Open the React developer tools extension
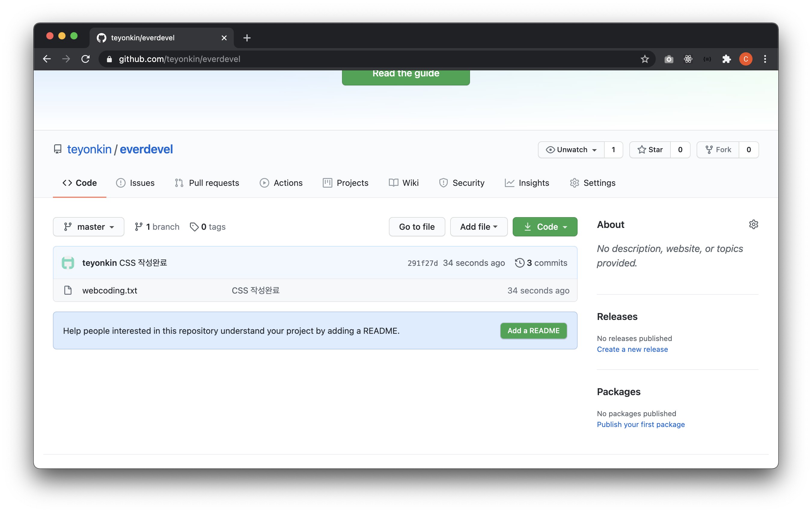This screenshot has width=812, height=513. 688,59
